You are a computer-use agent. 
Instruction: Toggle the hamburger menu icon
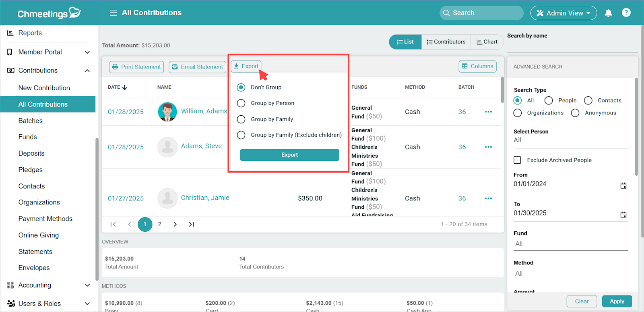(114, 13)
